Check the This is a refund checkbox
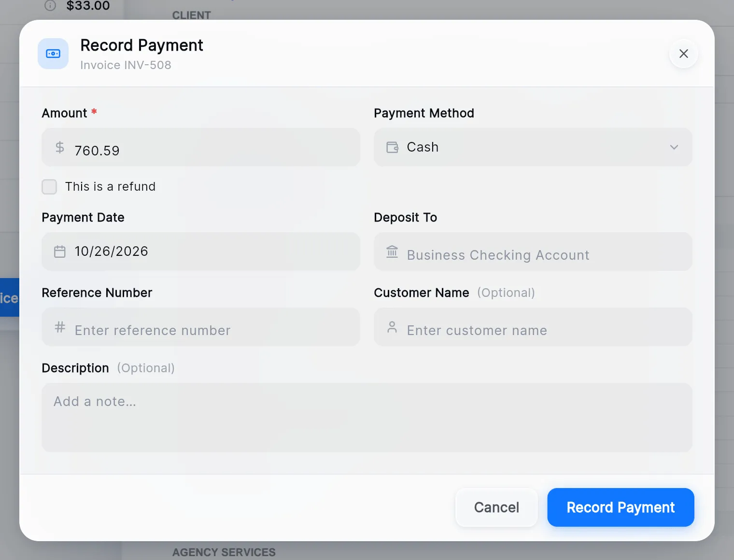The height and width of the screenshot is (560, 734). [x=49, y=187]
